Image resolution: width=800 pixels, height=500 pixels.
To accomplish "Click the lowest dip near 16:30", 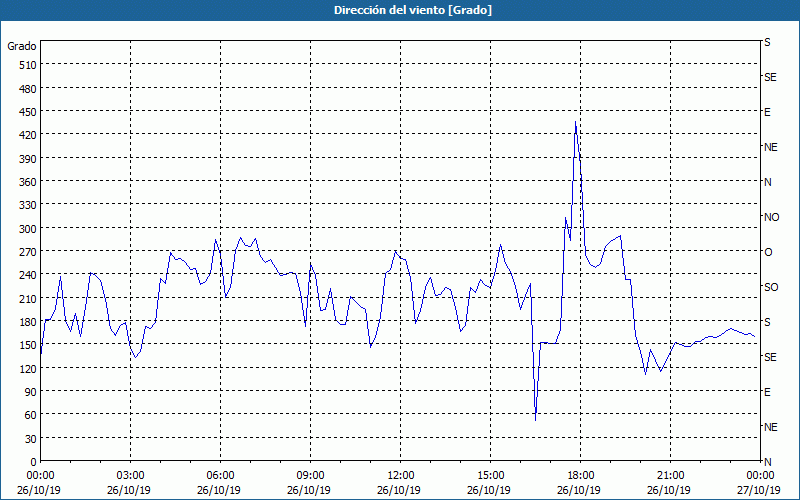I will (535, 420).
